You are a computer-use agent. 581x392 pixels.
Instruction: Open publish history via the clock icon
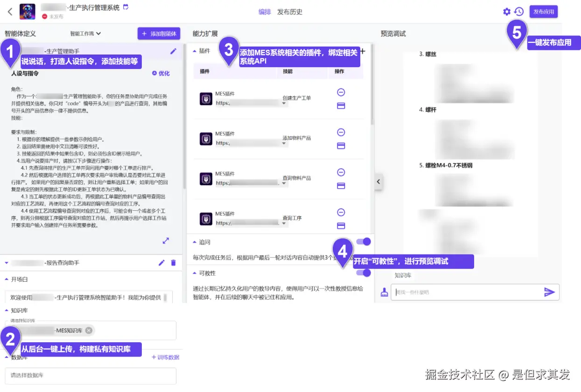click(519, 12)
